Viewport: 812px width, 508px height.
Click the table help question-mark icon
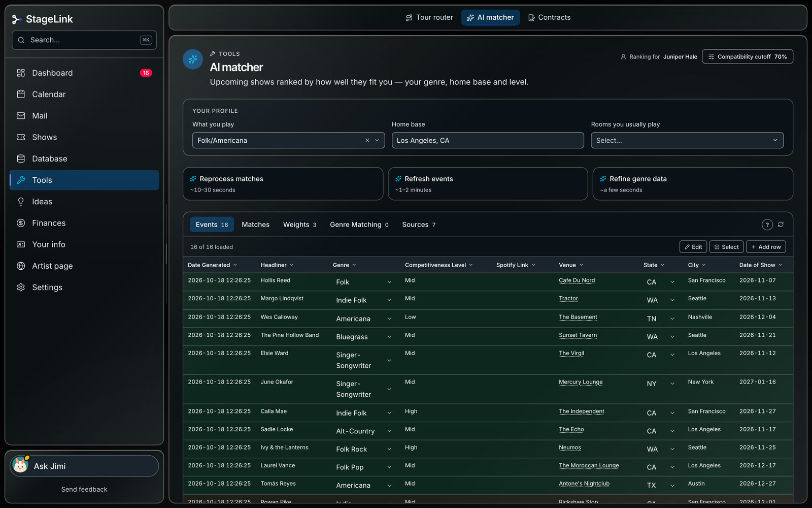pos(767,225)
